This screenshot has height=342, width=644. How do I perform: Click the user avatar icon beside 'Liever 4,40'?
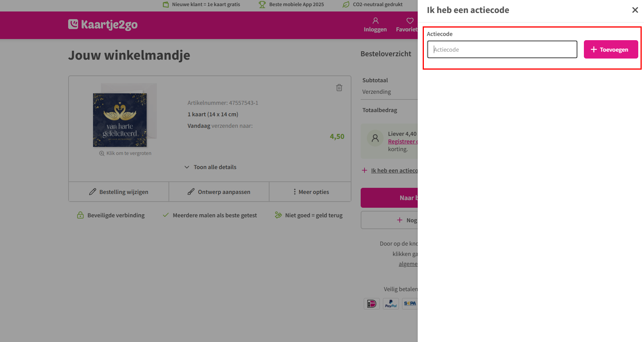pyautogui.click(x=375, y=138)
